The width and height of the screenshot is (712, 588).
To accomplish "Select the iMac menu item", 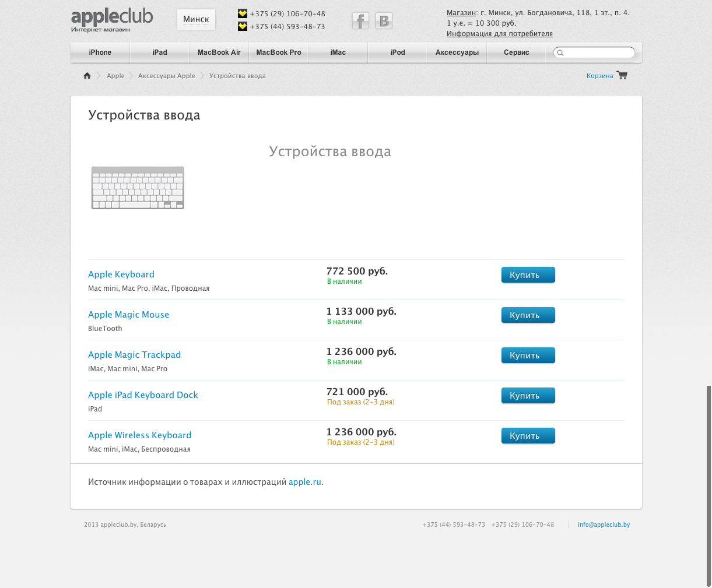I will [338, 52].
